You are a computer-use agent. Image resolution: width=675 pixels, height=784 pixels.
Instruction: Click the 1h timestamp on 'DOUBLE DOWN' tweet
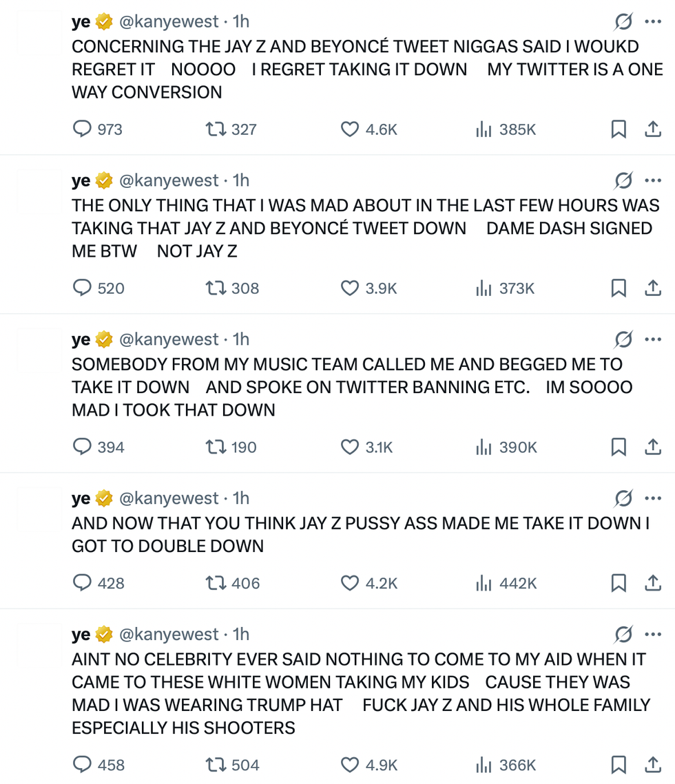click(x=241, y=498)
